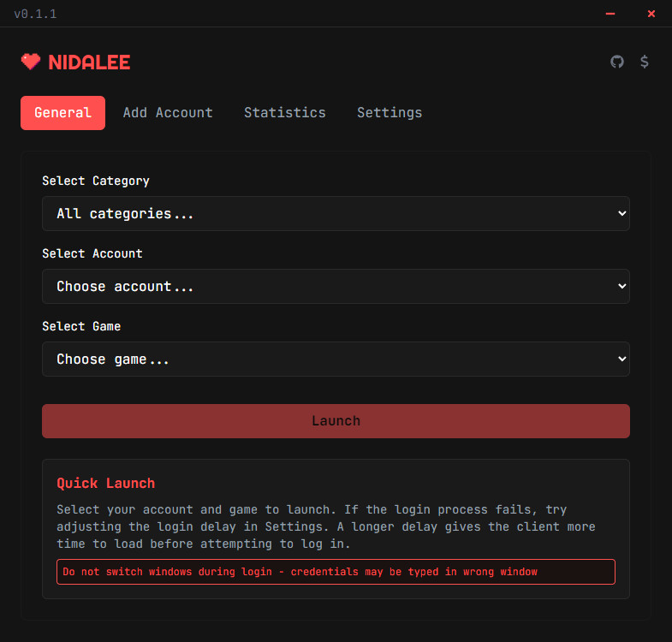Expand the Choose account dropdown
This screenshot has width=672, height=642.
point(336,286)
